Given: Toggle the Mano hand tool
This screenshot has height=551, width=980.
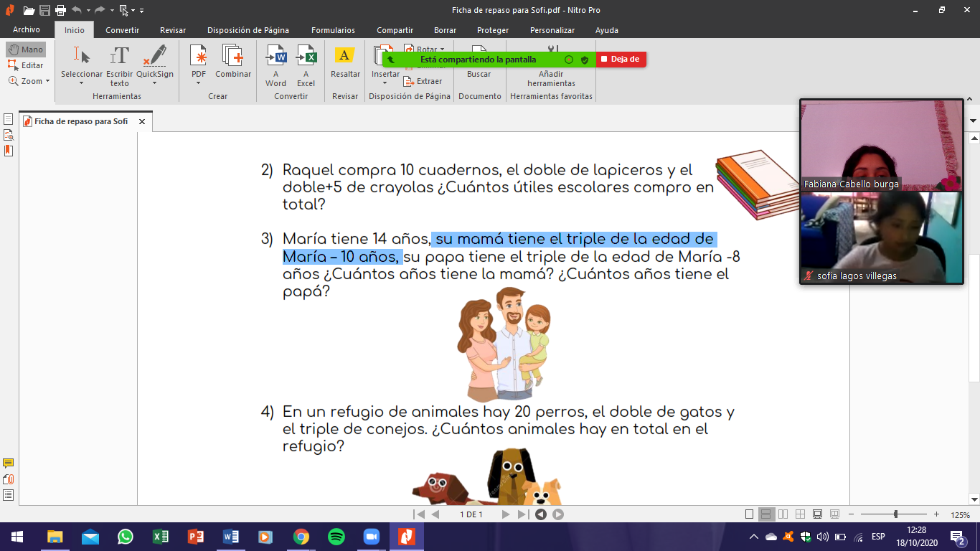Looking at the screenshot, I should click(x=26, y=50).
